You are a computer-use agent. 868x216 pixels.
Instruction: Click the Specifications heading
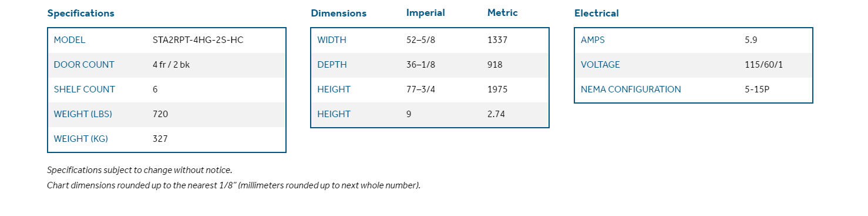(x=81, y=13)
